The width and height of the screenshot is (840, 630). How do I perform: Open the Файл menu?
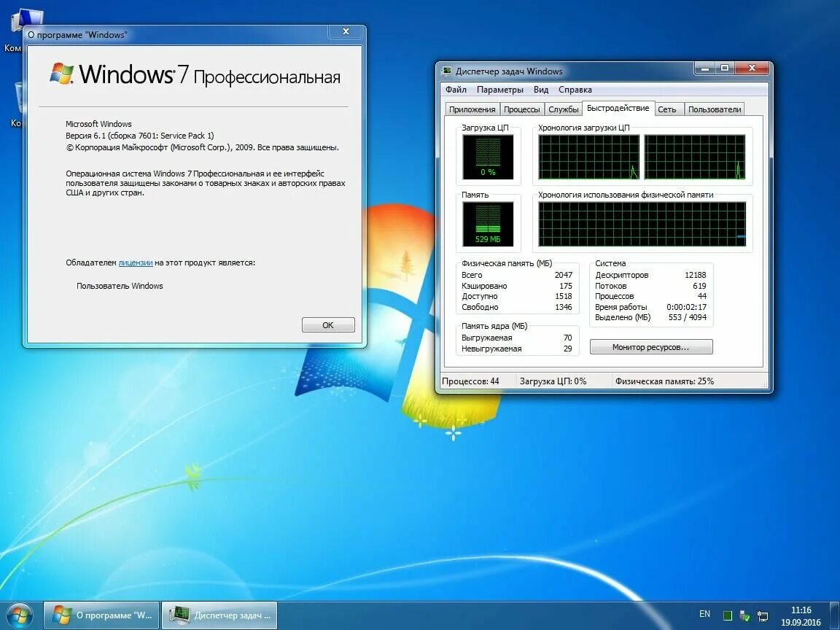[x=456, y=90]
